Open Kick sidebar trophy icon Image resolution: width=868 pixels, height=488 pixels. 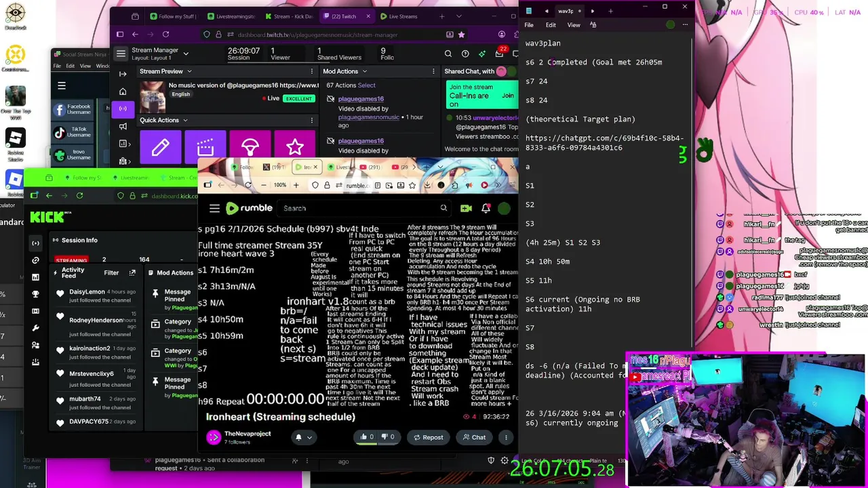click(x=35, y=294)
